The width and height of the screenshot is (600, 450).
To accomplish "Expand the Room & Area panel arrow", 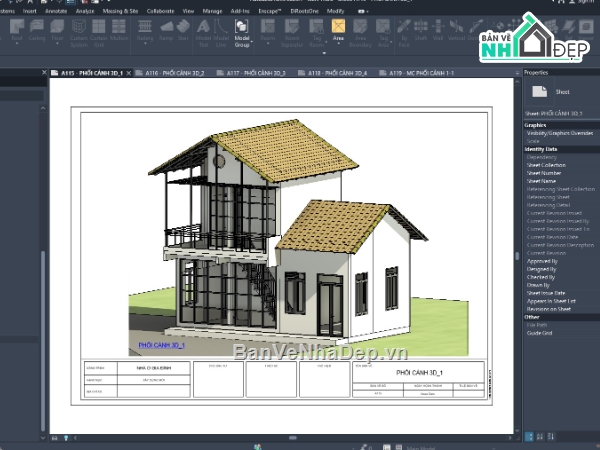I will (x=324, y=53).
